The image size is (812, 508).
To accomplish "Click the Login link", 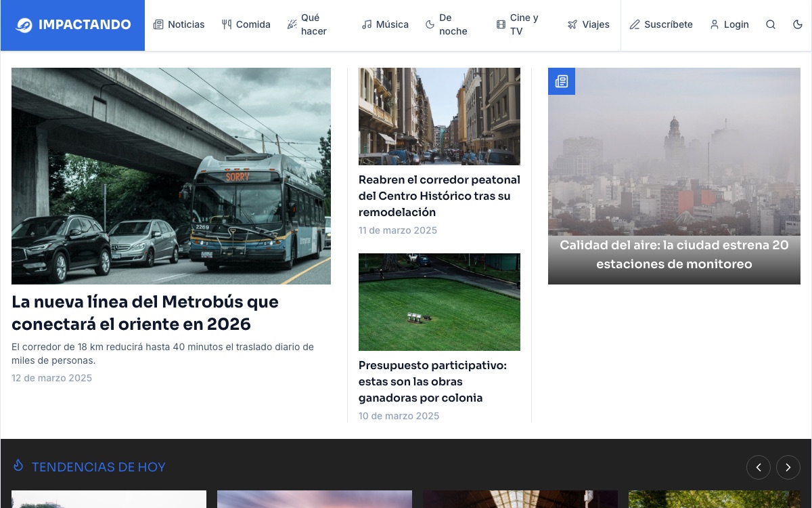I will pos(729,24).
